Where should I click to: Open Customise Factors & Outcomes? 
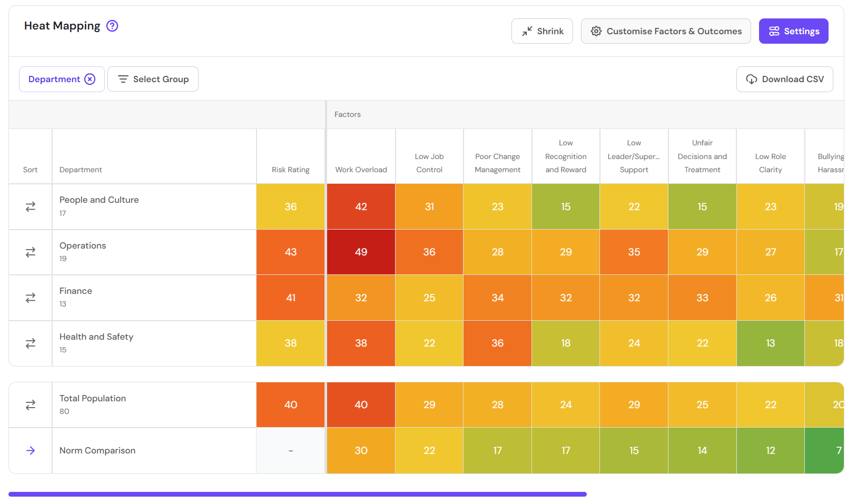(666, 31)
